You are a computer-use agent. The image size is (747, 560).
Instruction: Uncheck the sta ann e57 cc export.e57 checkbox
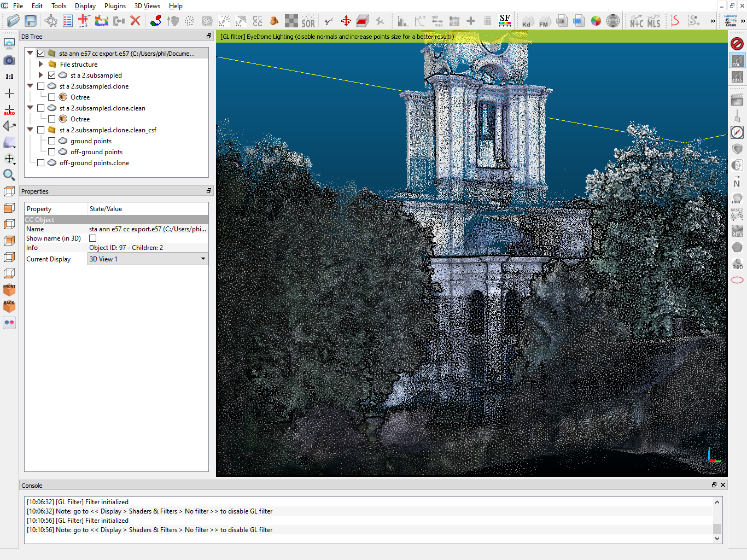tap(41, 54)
